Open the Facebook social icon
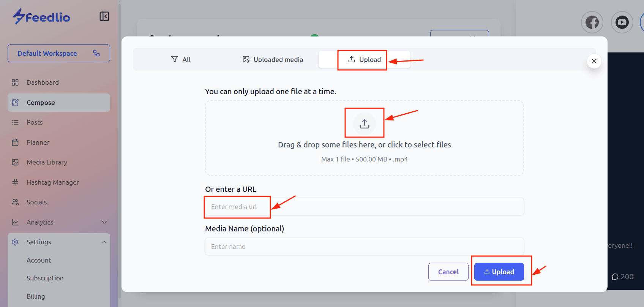Image resolution: width=644 pixels, height=307 pixels. [592, 22]
